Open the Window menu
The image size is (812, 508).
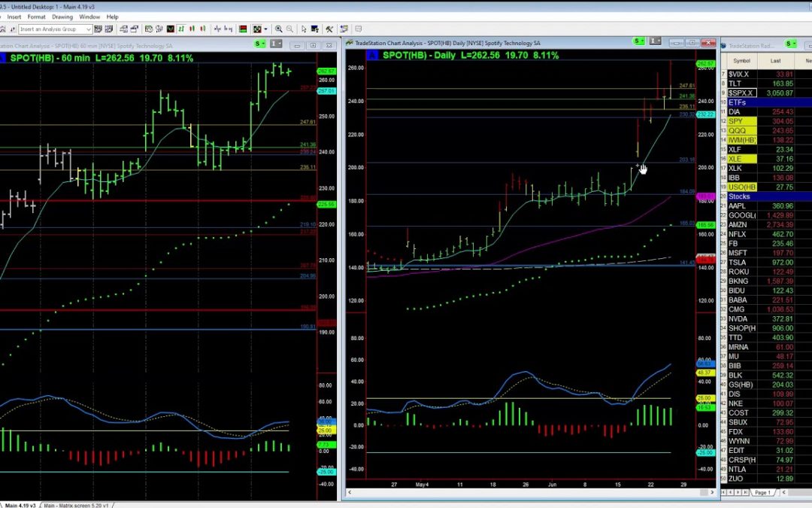coord(89,17)
